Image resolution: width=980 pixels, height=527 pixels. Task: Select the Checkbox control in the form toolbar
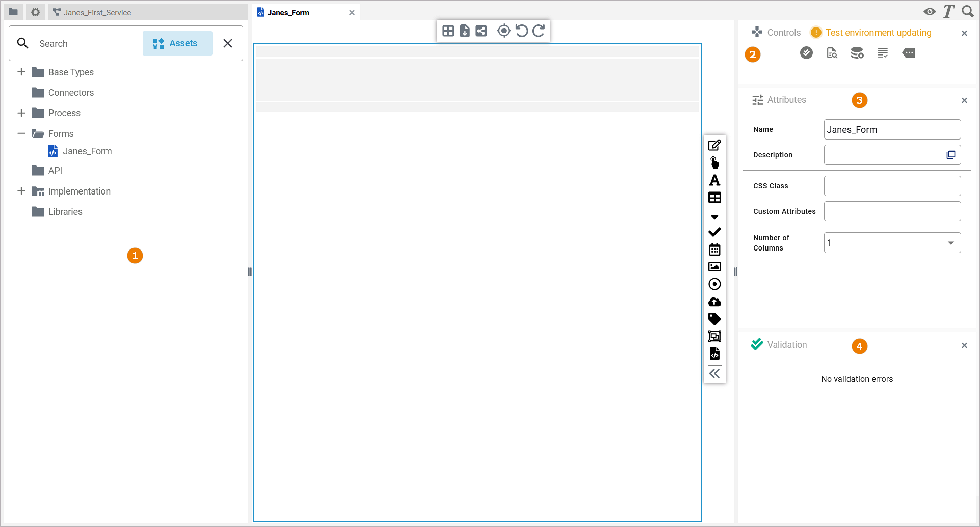pyautogui.click(x=714, y=231)
